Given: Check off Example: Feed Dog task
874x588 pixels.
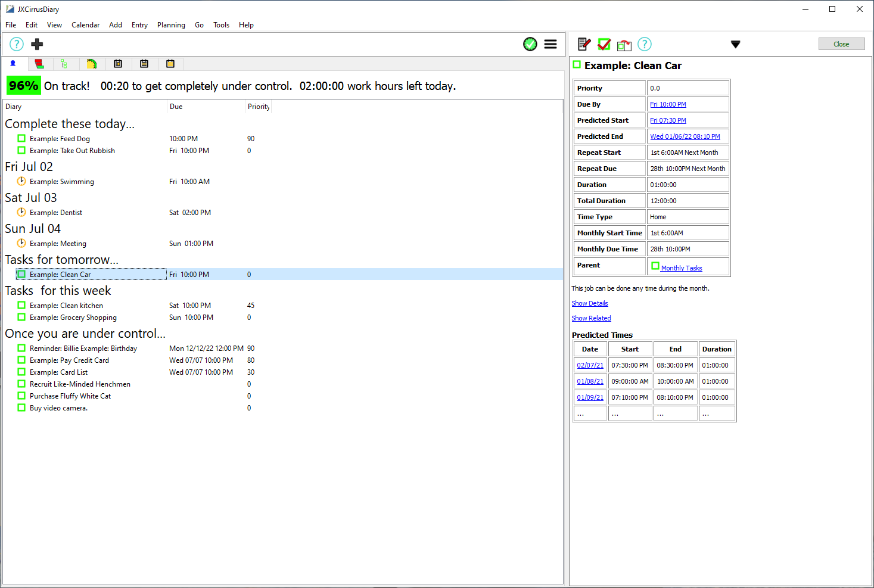Looking at the screenshot, I should pos(21,139).
